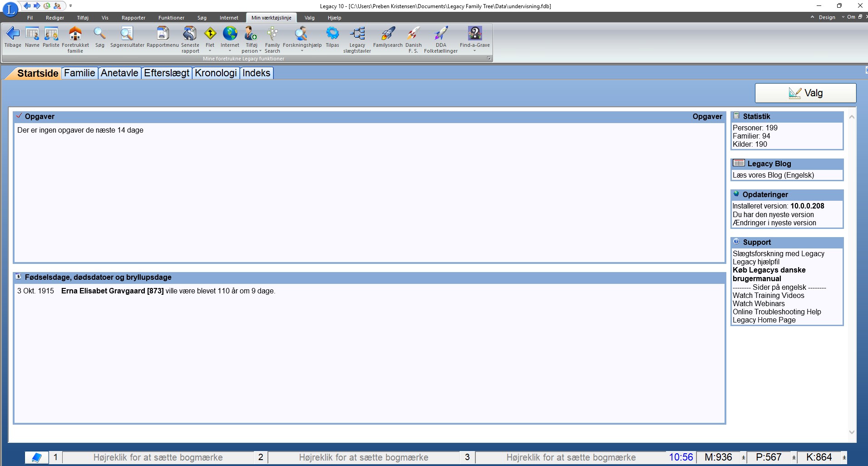
Task: Launch Familysearch rocket icon
Action: tap(388, 34)
